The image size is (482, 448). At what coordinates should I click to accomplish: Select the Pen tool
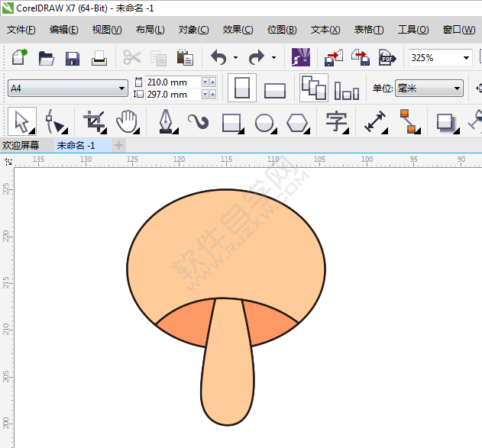tap(166, 121)
